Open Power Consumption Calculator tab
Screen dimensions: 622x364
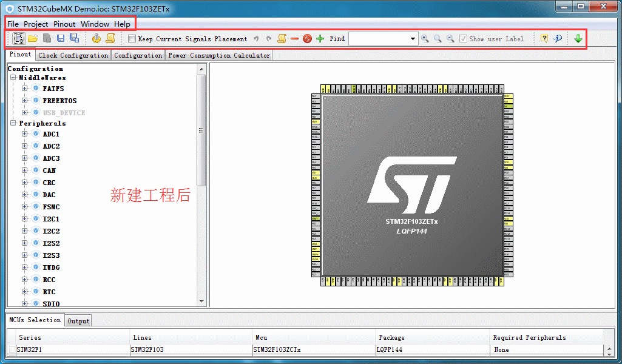coord(219,55)
